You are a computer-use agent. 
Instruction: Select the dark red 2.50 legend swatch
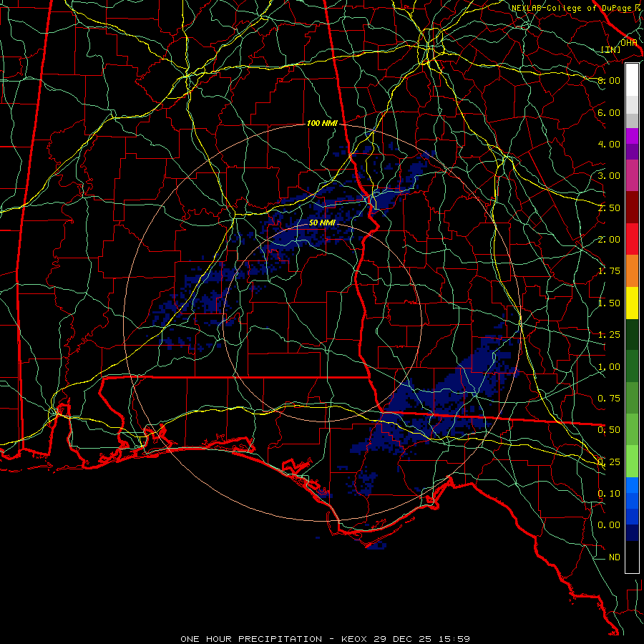(x=632, y=208)
